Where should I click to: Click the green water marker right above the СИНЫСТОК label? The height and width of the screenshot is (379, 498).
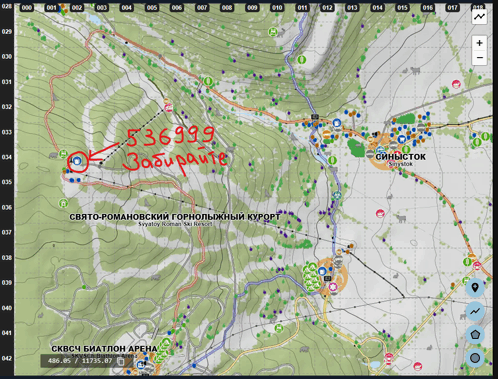tap(405, 149)
